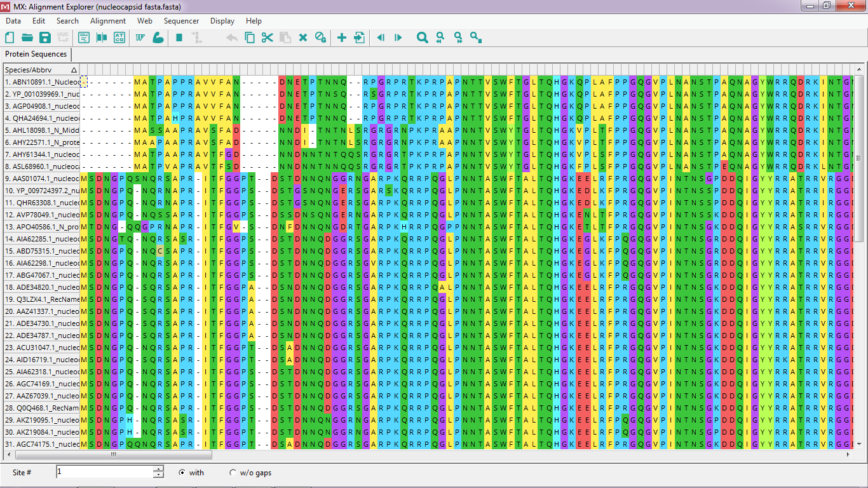Switch to Protein Sequences tab
Viewport: 868px width, 488px height.
point(36,54)
